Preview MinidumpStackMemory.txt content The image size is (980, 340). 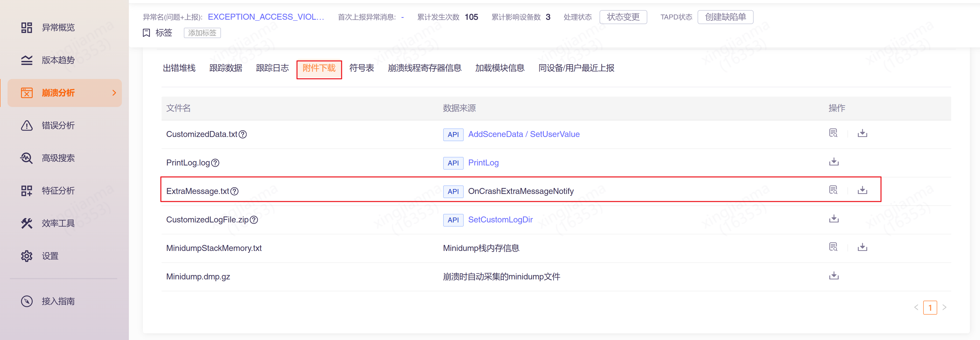(833, 247)
